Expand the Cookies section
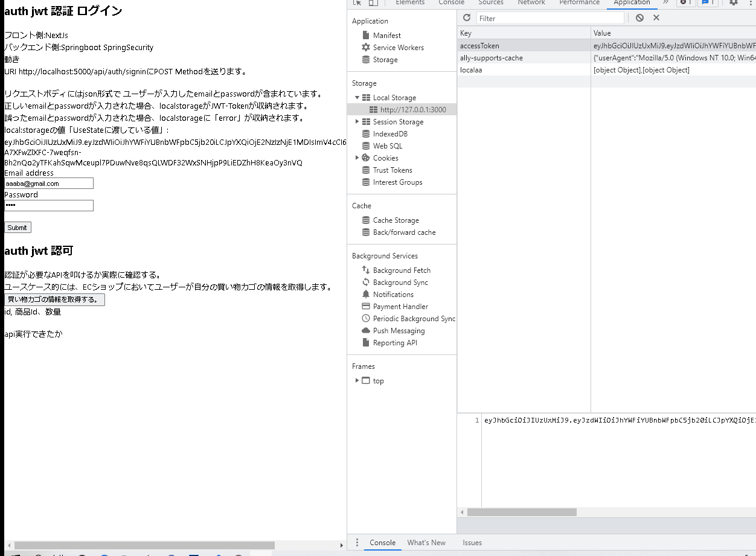 click(x=357, y=158)
